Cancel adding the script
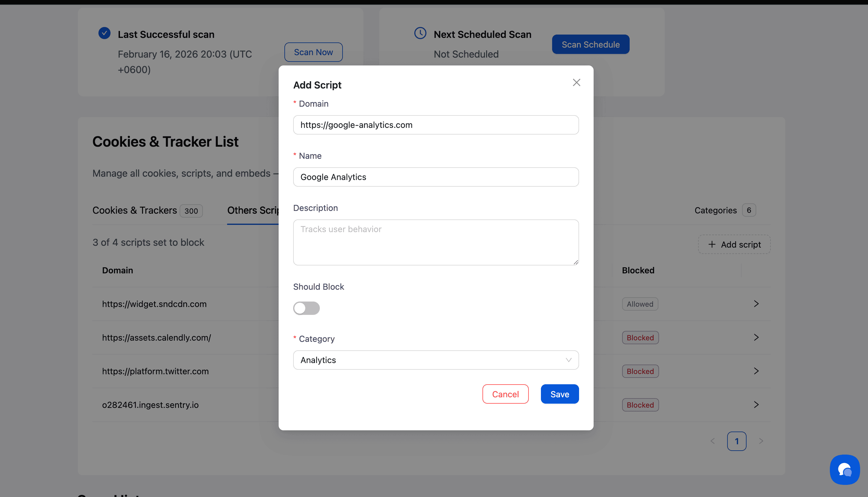Screen dimensions: 868x497 [x=505, y=394]
